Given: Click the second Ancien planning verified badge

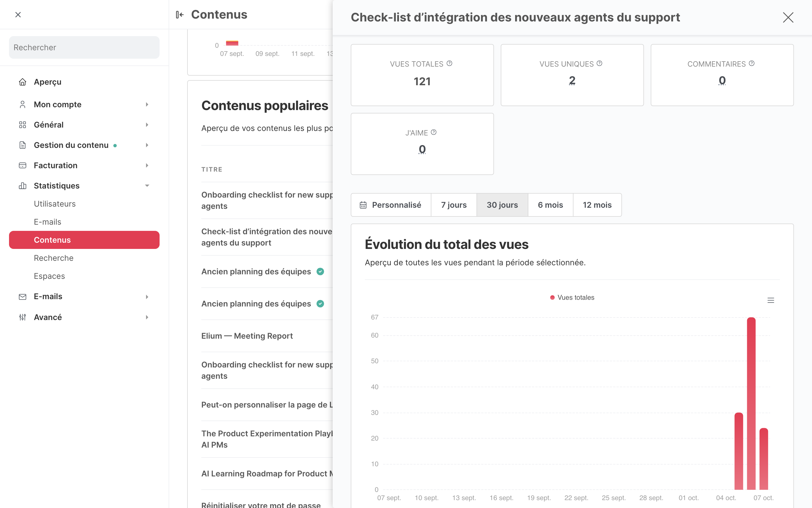Looking at the screenshot, I should [321, 304].
